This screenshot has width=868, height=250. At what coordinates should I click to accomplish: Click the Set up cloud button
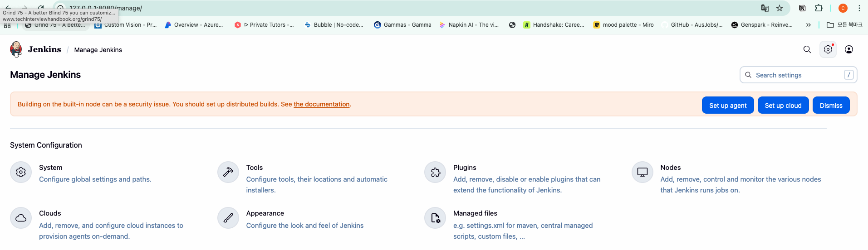783,105
